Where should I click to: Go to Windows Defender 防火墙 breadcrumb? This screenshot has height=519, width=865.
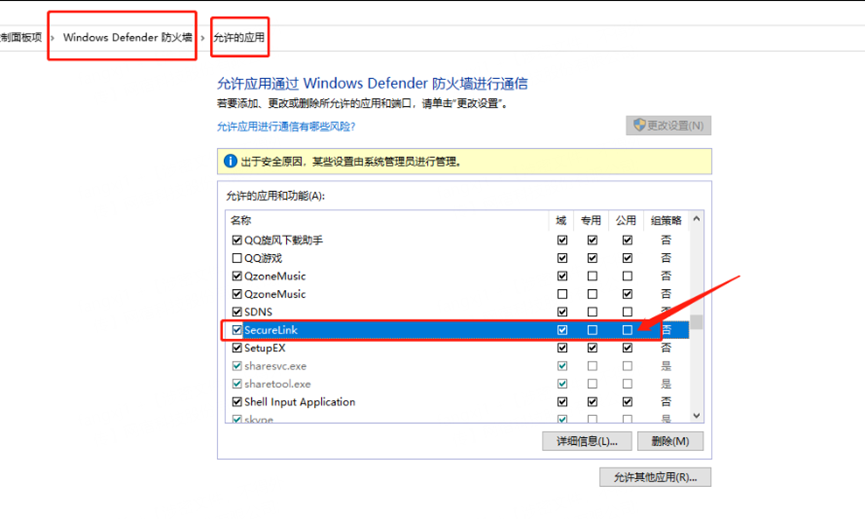click(127, 38)
